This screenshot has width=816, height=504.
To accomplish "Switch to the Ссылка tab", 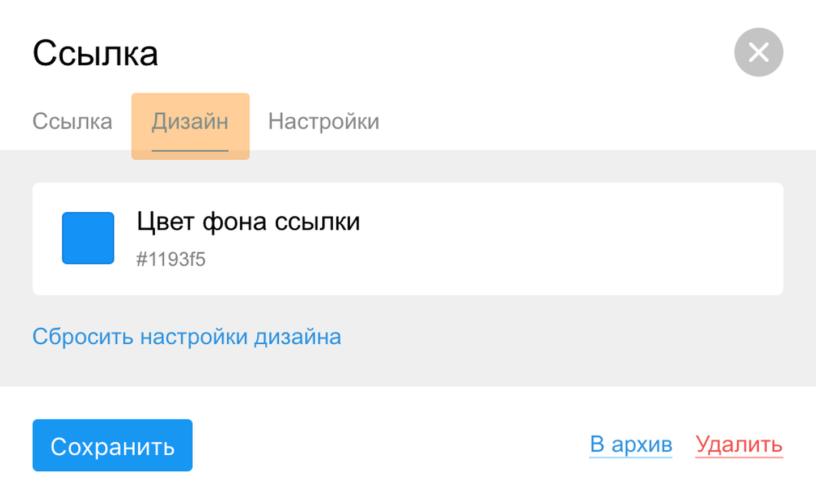I will (x=73, y=121).
